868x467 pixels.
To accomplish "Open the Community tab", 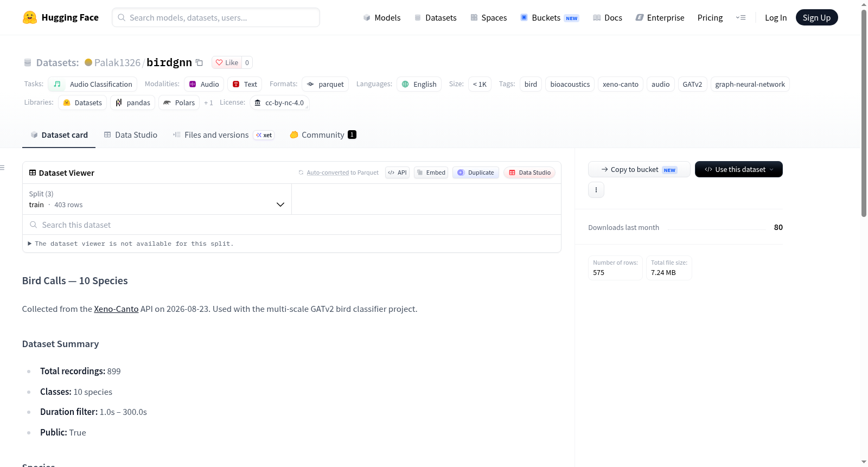I will [x=323, y=135].
